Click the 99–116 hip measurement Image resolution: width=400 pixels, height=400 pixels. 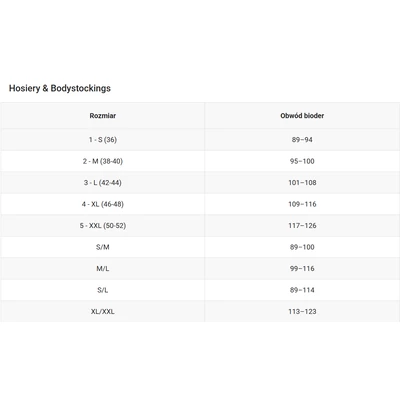coord(302,269)
